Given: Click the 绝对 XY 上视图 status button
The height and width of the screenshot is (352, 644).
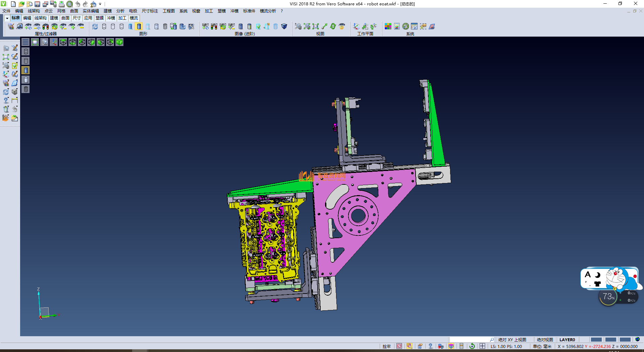Looking at the screenshot, I should point(512,340).
